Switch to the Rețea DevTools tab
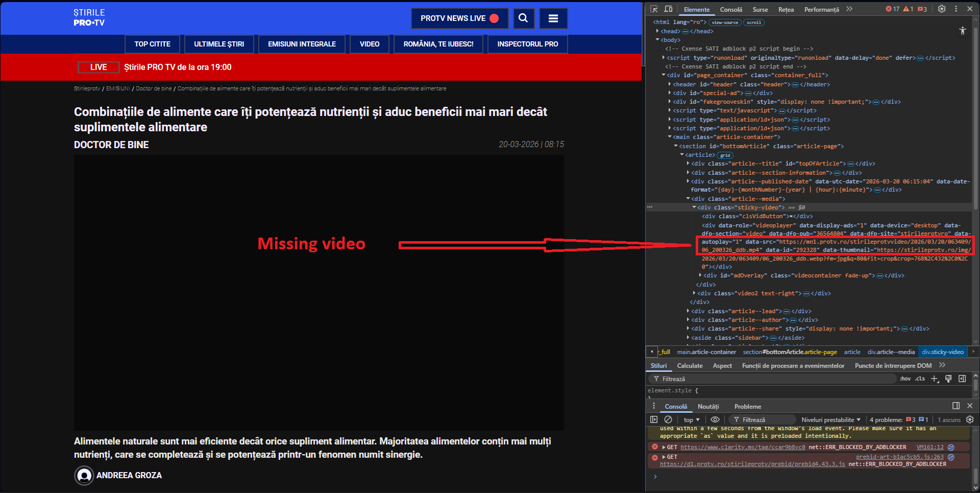The image size is (980, 493). (x=786, y=9)
